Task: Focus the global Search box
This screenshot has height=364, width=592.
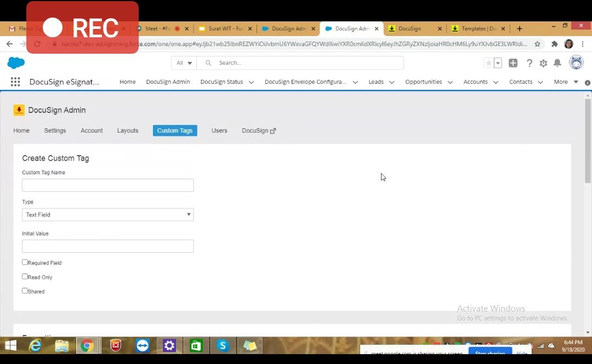Action: [300, 62]
